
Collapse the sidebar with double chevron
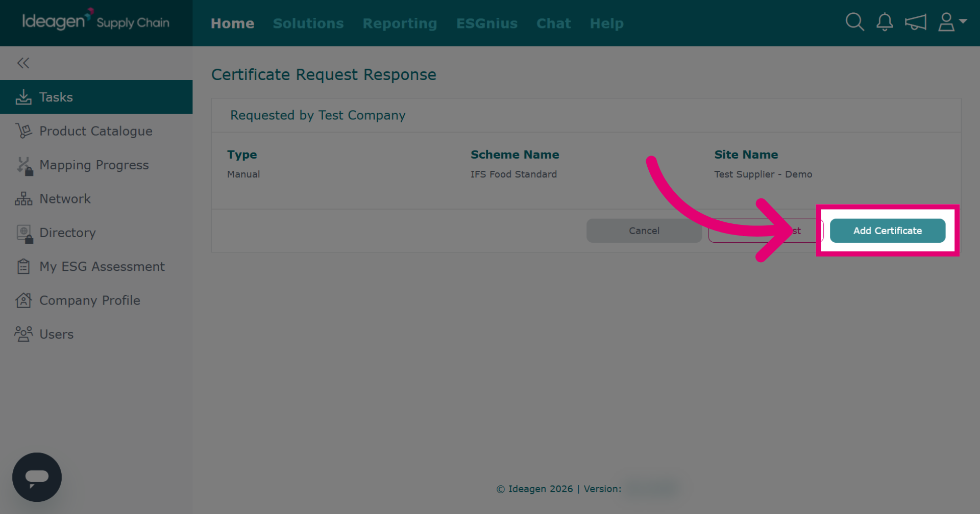[23, 63]
